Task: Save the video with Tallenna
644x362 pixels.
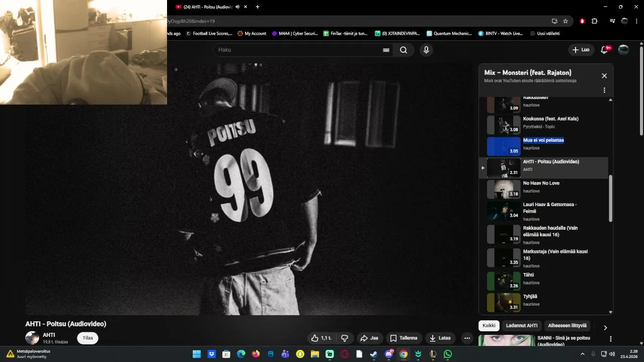Action: [404, 338]
